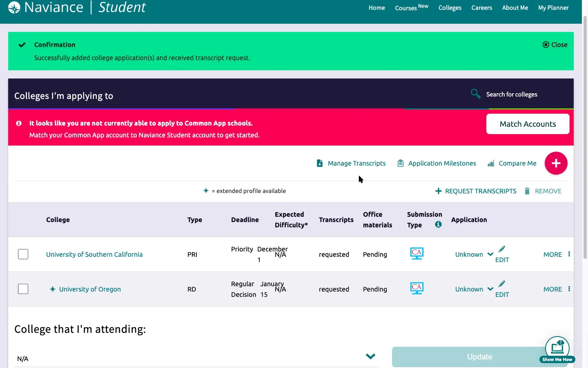Click Pending in the Southern California row
This screenshot has height=368, width=588.
click(x=375, y=254)
